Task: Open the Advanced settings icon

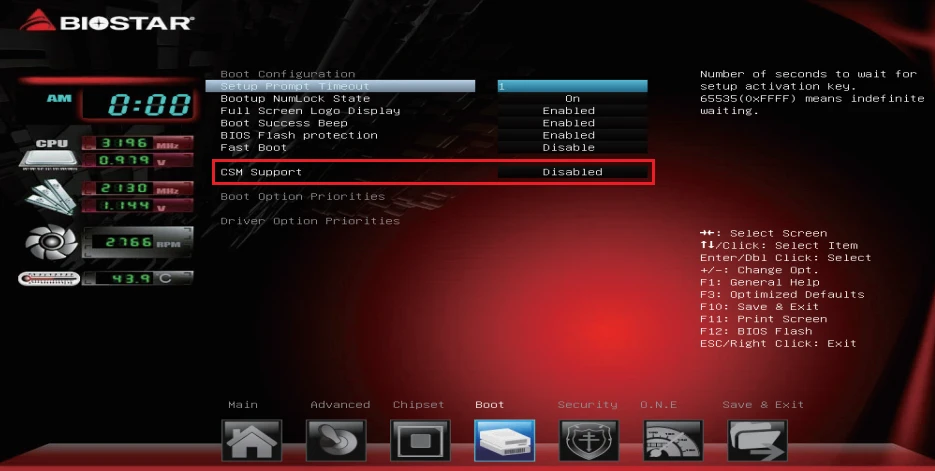Action: (x=336, y=439)
